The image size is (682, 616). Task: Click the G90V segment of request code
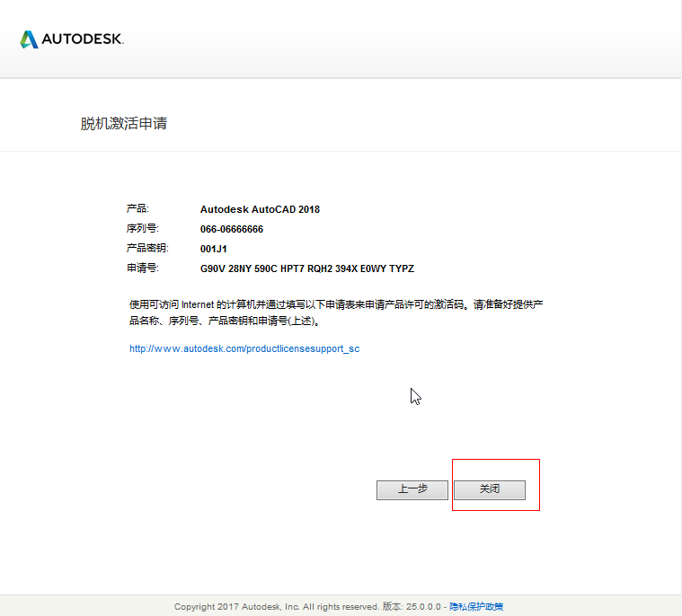213,268
